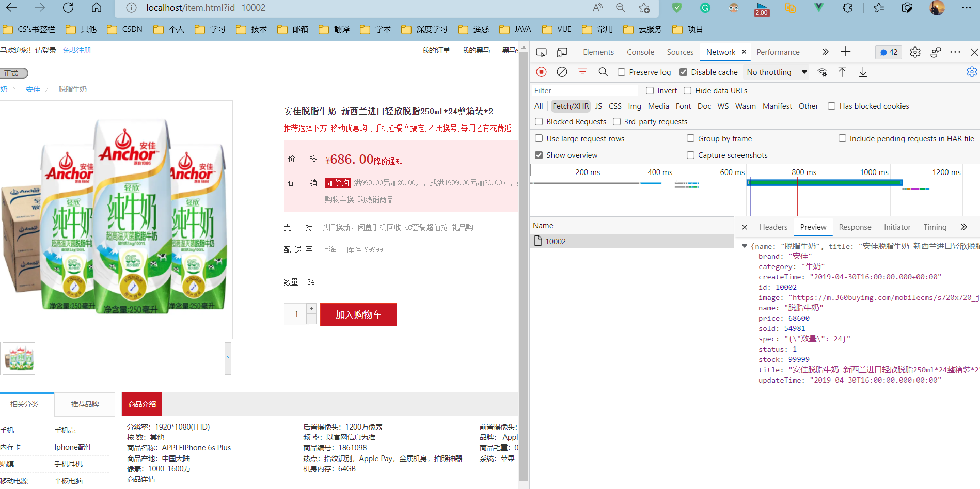Screen dimensions: 980x489
Task: Open the Performance tab
Action: (x=778, y=52)
